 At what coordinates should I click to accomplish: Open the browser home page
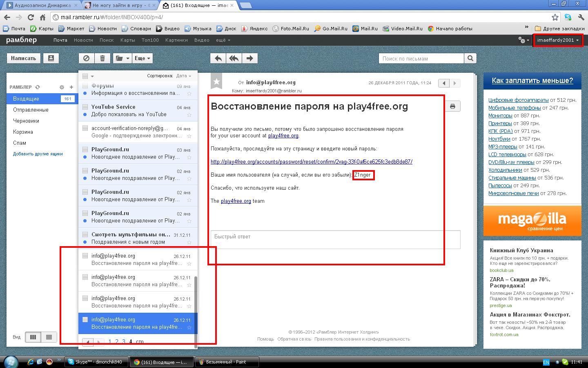[x=42, y=17]
